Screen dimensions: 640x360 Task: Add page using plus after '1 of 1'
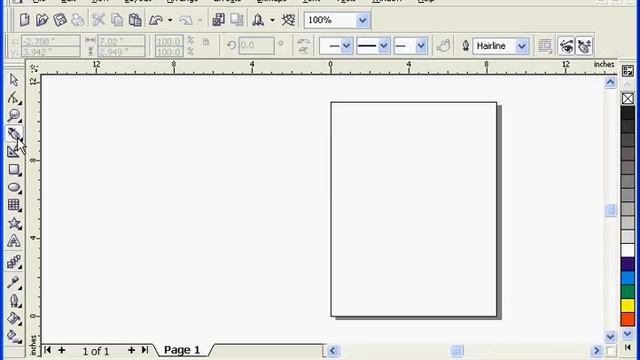tap(131, 350)
